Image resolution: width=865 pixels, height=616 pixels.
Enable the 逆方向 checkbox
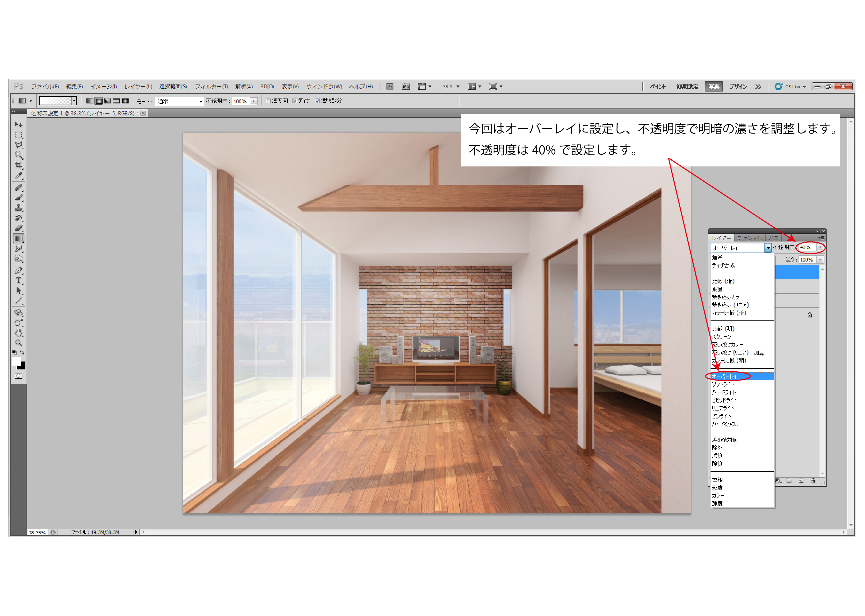point(268,101)
